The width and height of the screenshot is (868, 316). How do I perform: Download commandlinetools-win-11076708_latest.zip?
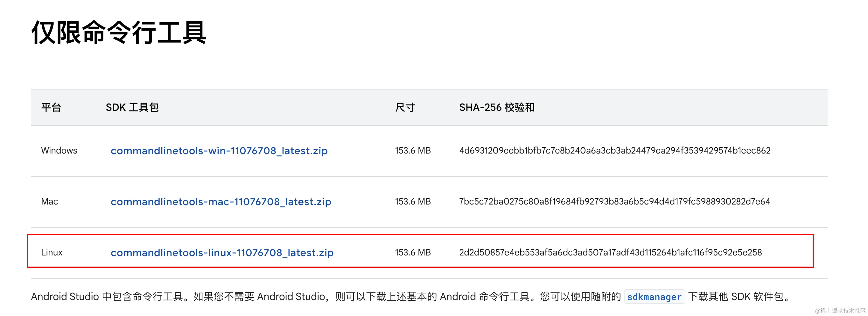point(219,151)
